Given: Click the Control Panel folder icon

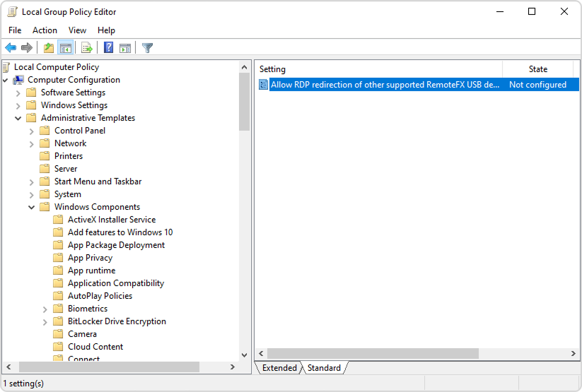Looking at the screenshot, I should [45, 131].
